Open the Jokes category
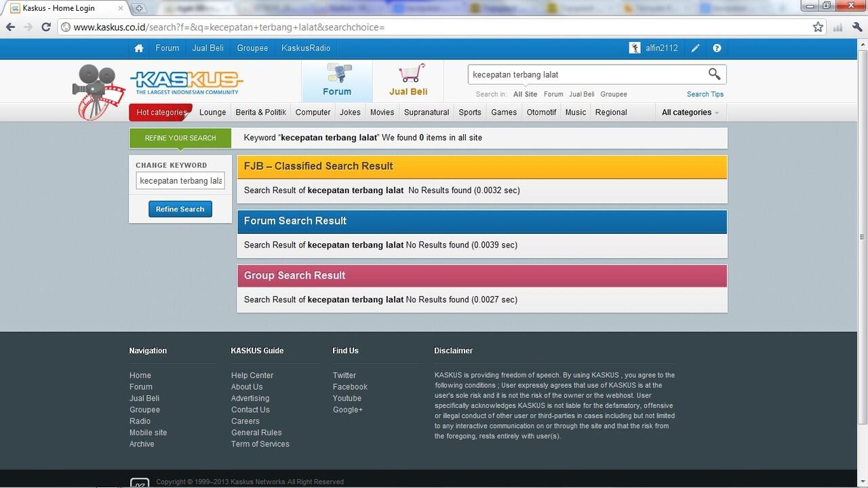Viewport: 868px width, 488px height. coord(350,113)
